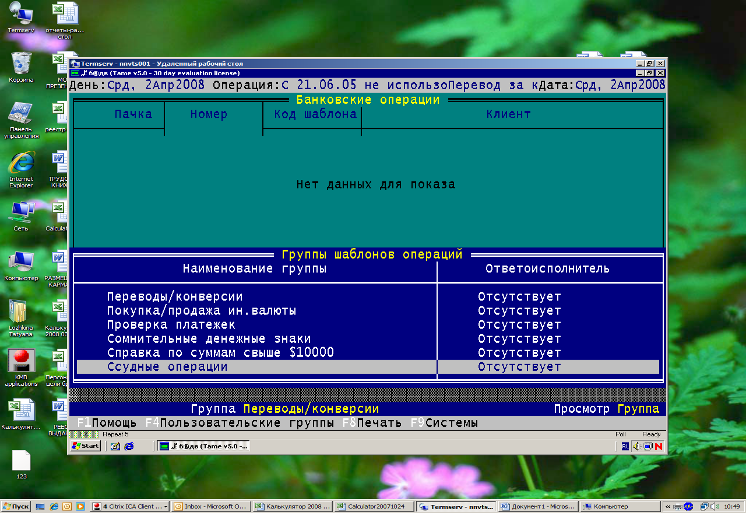The height and width of the screenshot is (513, 746).
Task: Click the Клиент column header
Action: (x=508, y=114)
